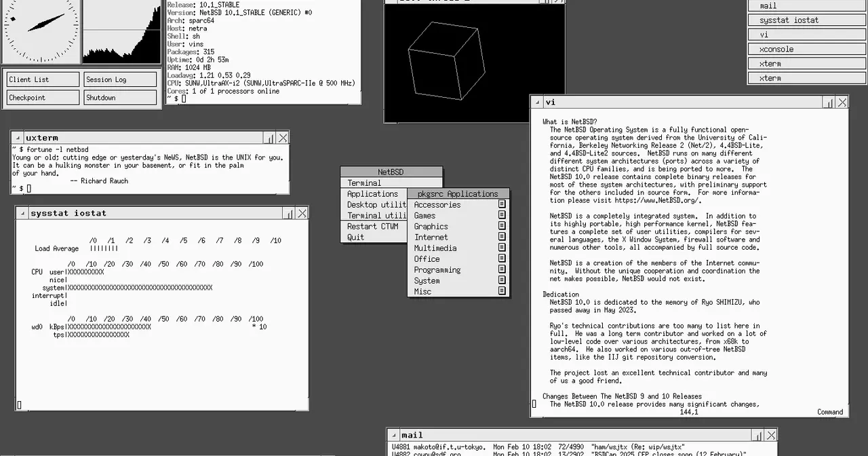Click the iconify icon on mail titlebar
The image size is (868, 456).
[x=393, y=435]
